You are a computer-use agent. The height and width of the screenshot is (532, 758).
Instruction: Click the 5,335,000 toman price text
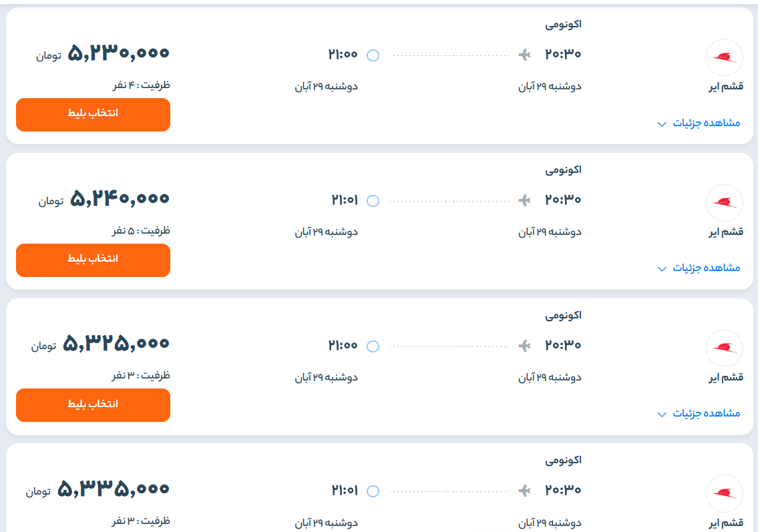tap(114, 489)
